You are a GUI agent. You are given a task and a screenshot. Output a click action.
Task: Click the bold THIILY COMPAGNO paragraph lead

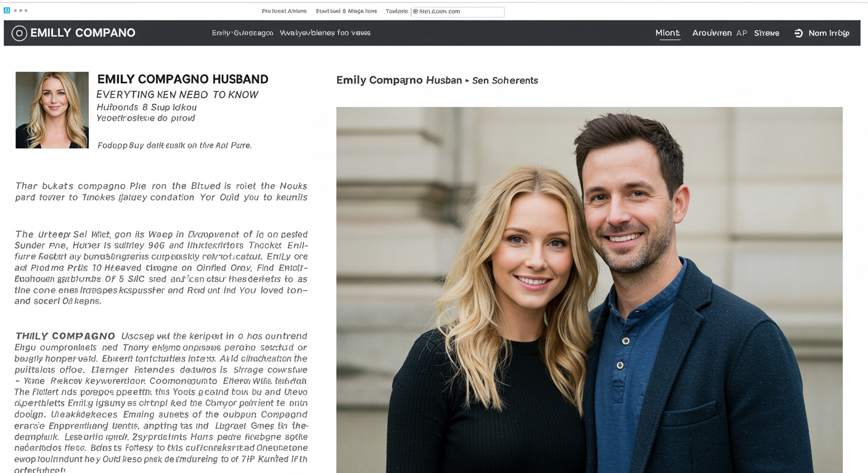(x=65, y=336)
